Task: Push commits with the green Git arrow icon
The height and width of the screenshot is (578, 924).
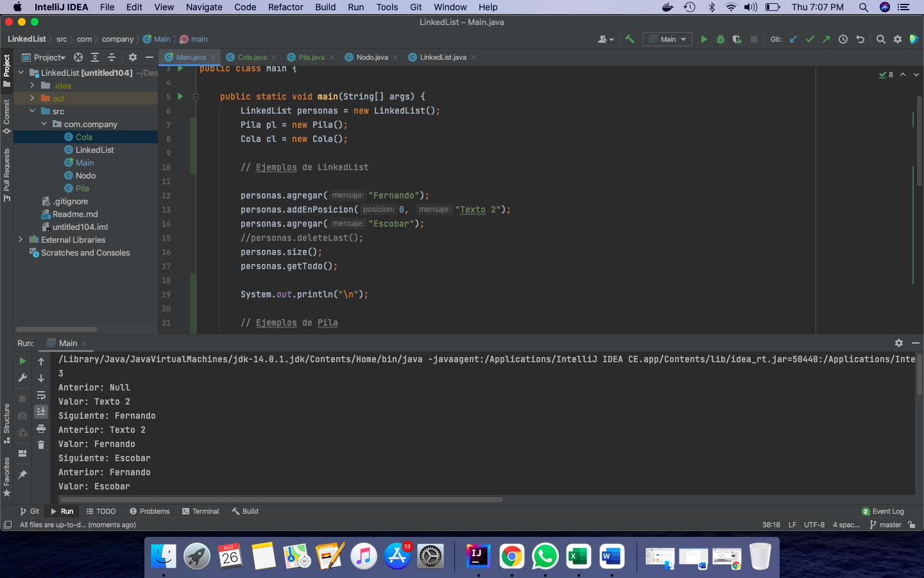Action: click(826, 39)
